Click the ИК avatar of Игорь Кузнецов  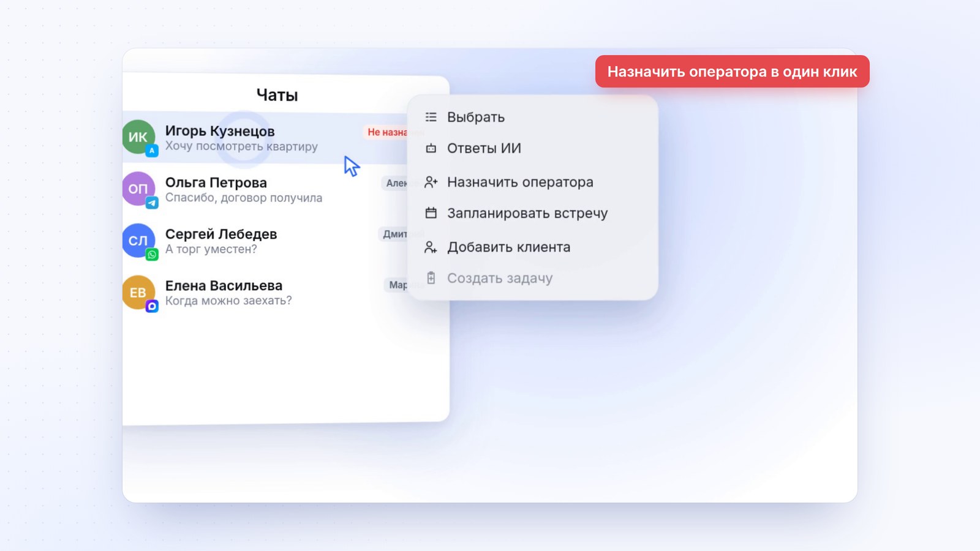[x=138, y=137]
